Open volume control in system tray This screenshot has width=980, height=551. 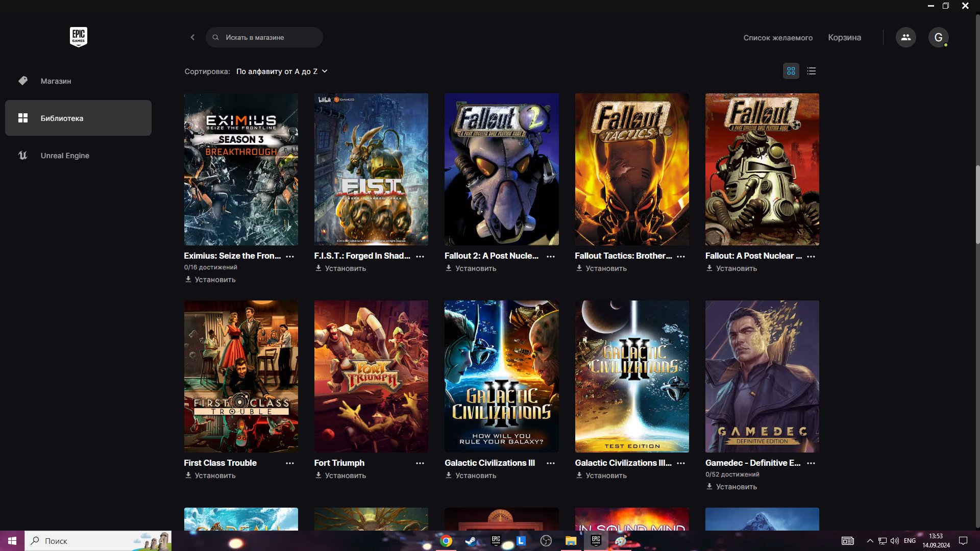pos(894,541)
